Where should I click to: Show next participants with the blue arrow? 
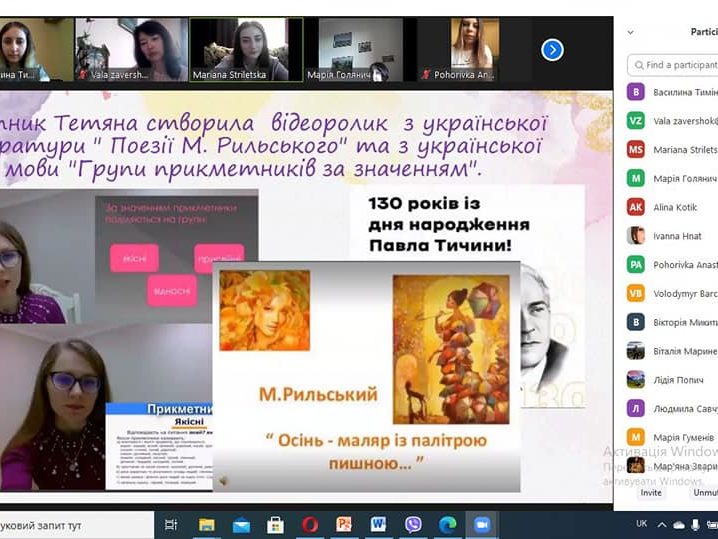click(552, 49)
